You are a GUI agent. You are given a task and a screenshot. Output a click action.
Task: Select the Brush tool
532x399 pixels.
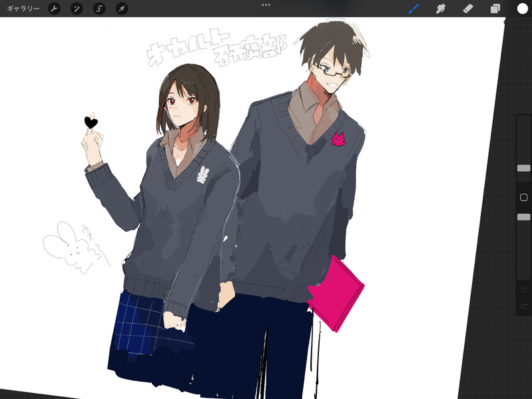click(413, 9)
